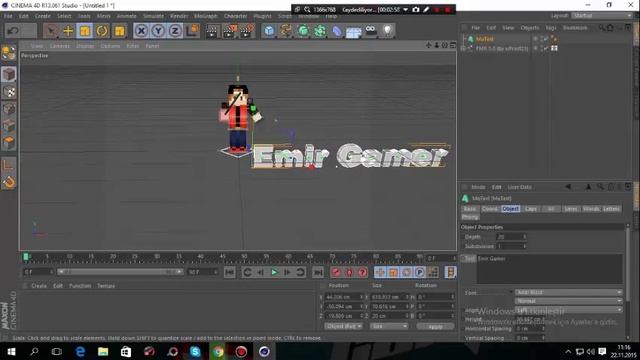Click the Text field containing Emir Gamer

(x=549, y=269)
